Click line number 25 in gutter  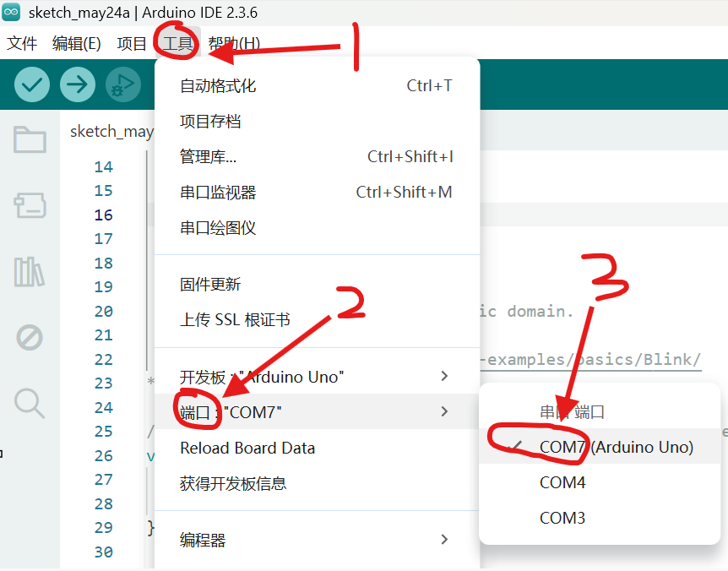(x=104, y=432)
